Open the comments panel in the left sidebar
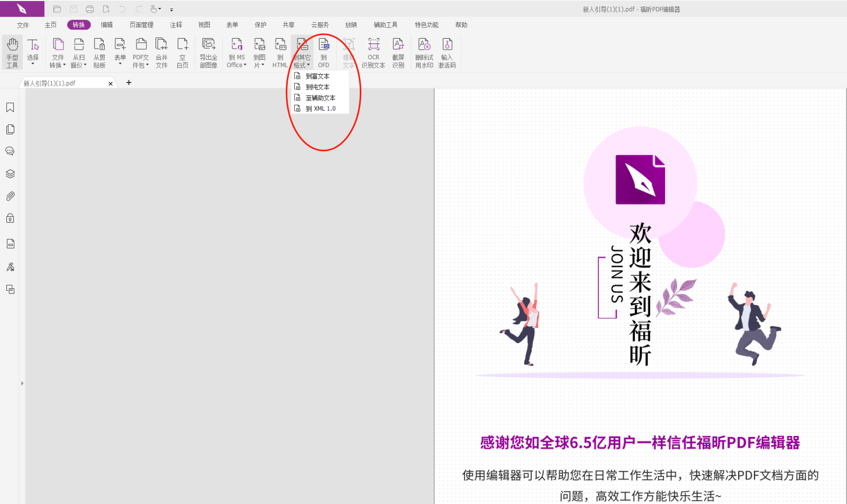 click(x=10, y=151)
